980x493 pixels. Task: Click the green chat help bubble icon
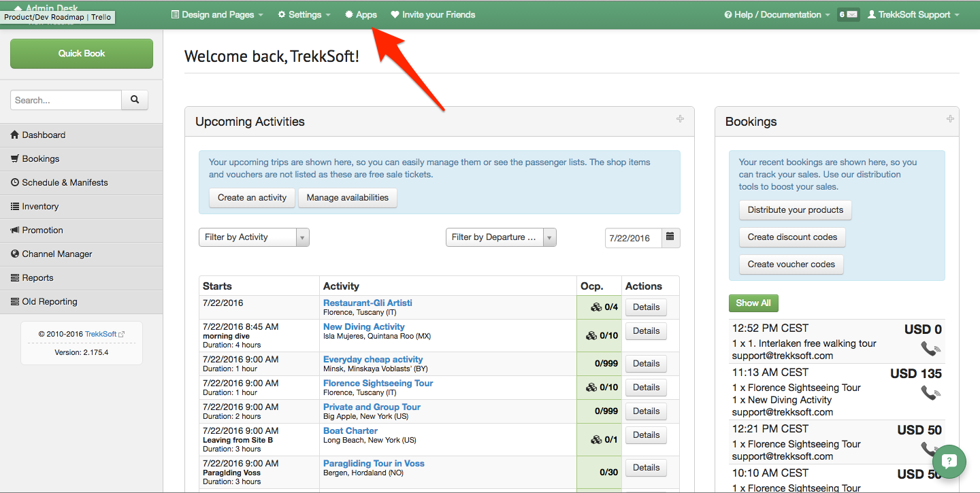click(949, 461)
